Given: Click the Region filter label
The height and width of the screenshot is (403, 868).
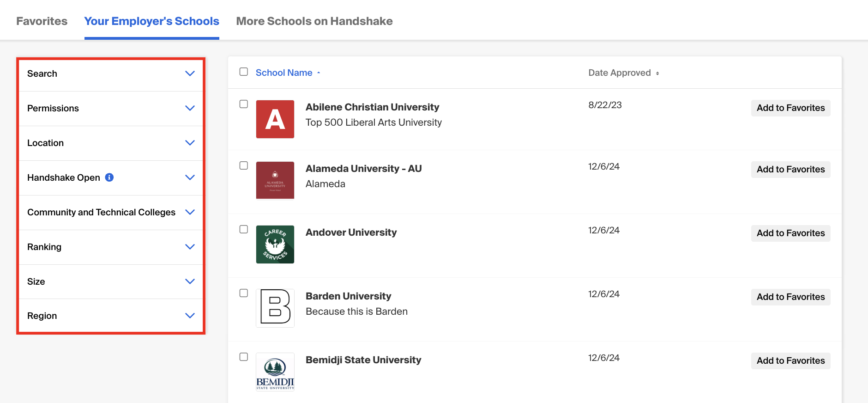Looking at the screenshot, I should point(42,316).
